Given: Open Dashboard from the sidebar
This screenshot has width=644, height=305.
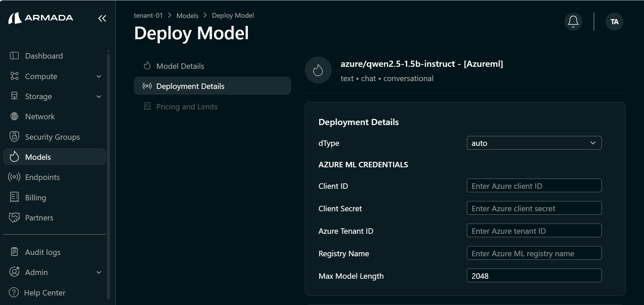Looking at the screenshot, I should pyautogui.click(x=54, y=56).
